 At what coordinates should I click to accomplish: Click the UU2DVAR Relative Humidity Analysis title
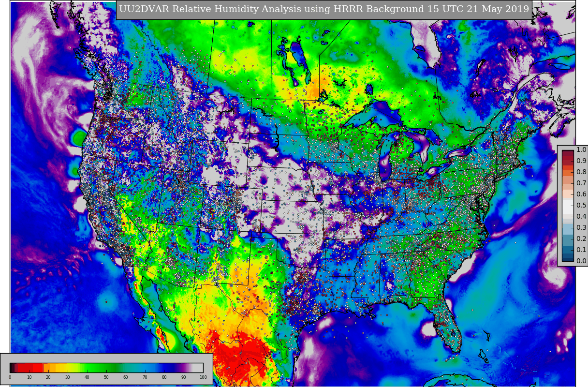[324, 9]
